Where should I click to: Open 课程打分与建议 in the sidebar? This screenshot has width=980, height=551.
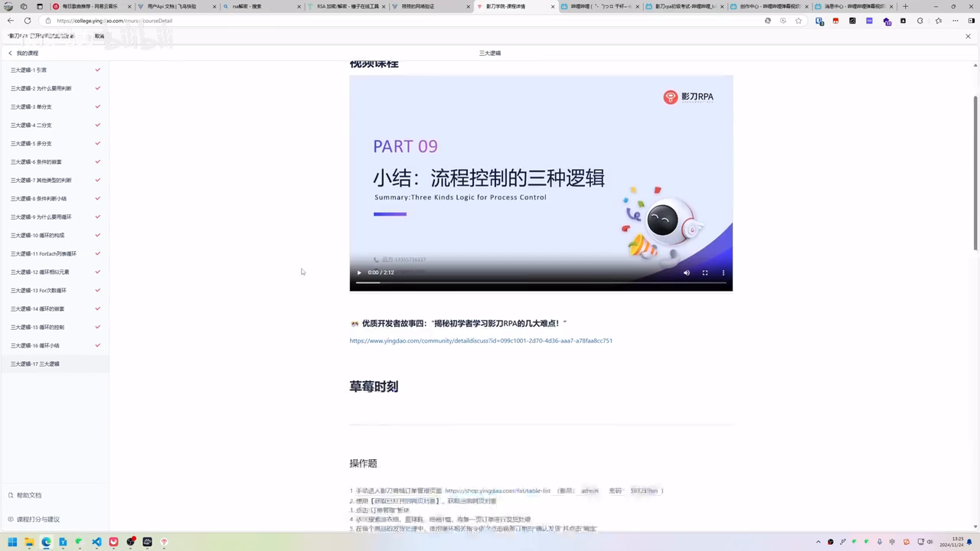coord(34,519)
